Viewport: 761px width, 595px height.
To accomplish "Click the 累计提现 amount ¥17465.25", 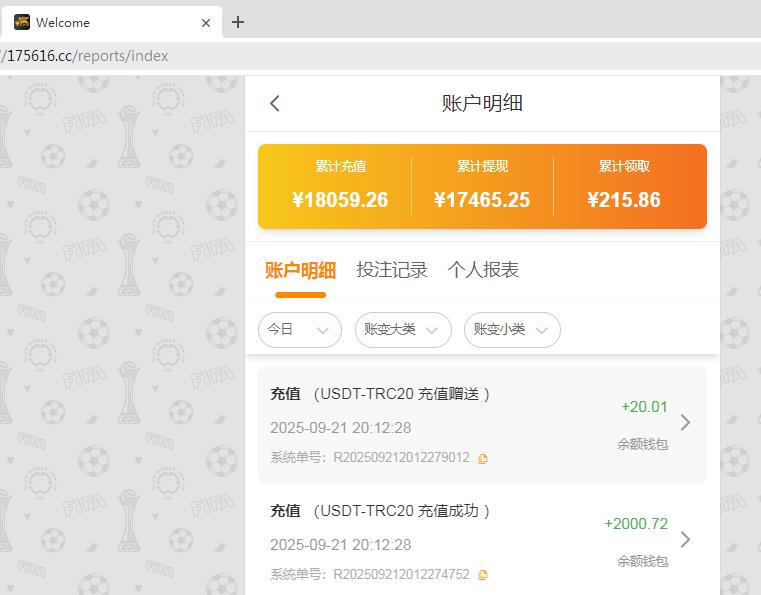I will tap(482, 200).
